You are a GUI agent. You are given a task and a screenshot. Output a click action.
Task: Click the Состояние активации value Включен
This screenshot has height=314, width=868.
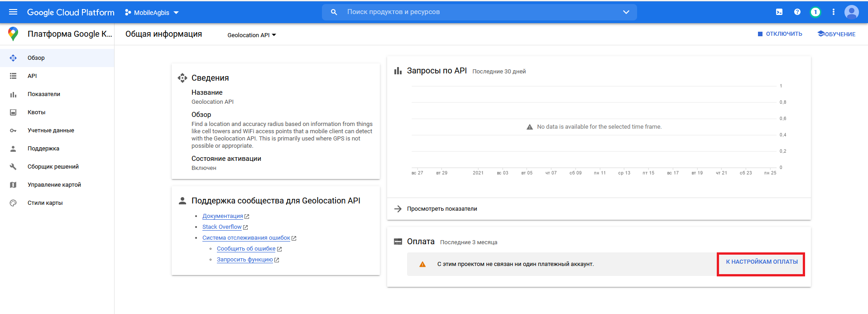(x=204, y=168)
